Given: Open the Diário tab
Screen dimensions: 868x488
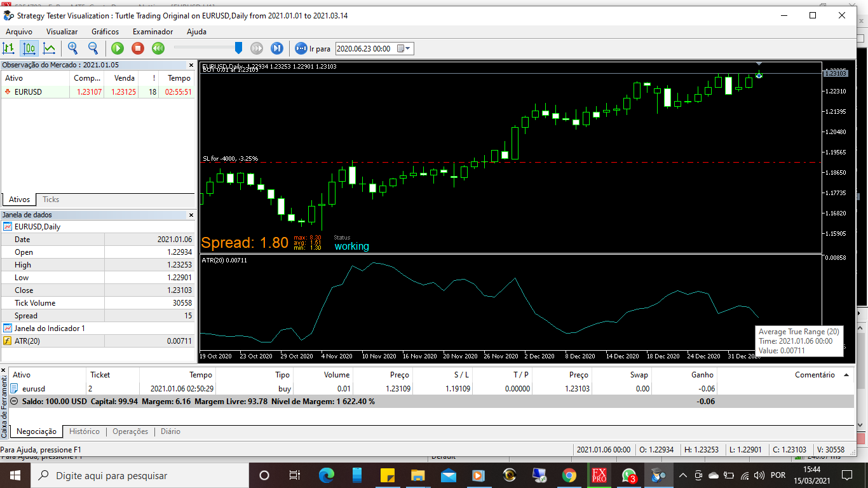Looking at the screenshot, I should click(x=170, y=431).
